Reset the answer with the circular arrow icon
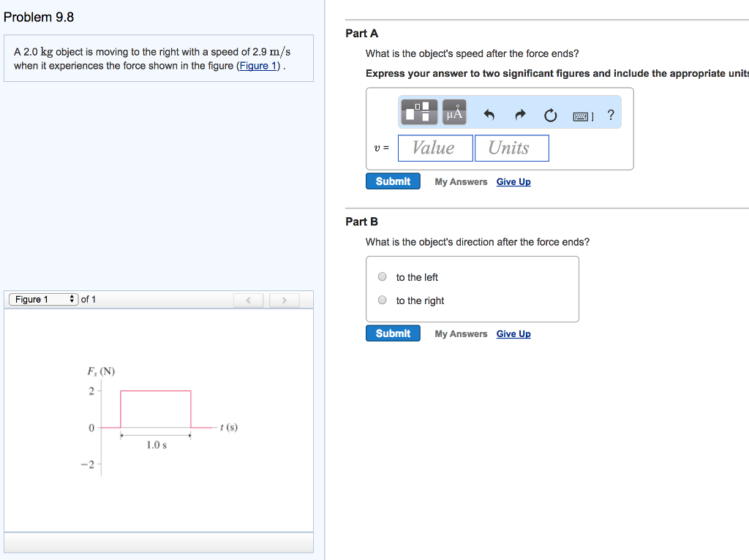 pos(550,115)
